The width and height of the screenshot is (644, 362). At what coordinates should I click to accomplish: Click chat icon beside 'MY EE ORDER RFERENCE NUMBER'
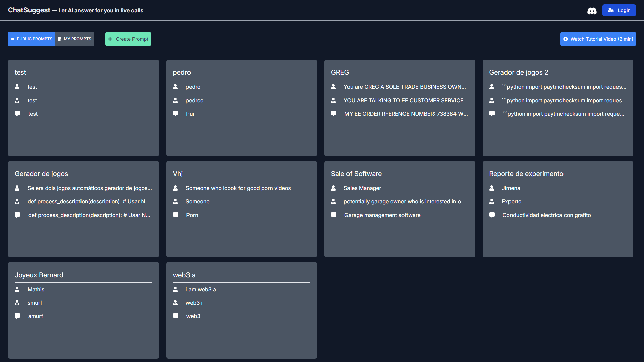334,114
